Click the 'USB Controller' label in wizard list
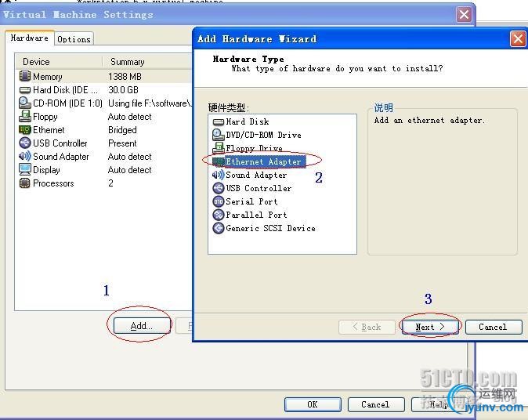The image size is (528, 420). [x=259, y=188]
